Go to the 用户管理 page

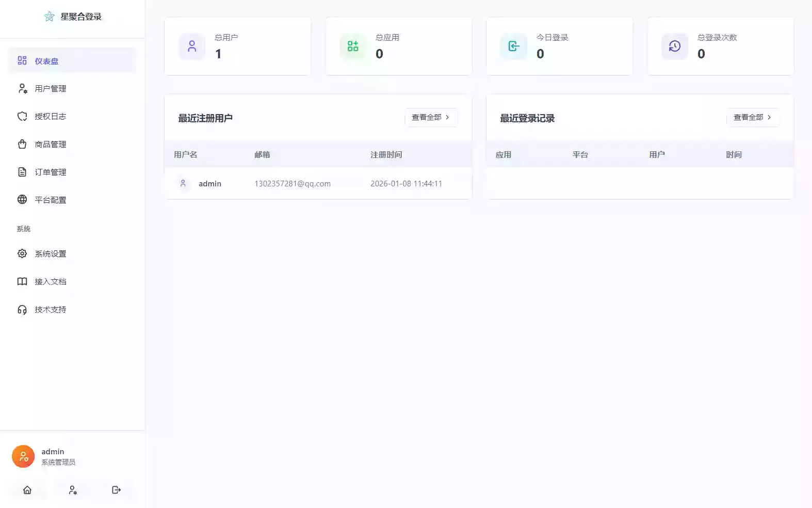pyautogui.click(x=72, y=88)
